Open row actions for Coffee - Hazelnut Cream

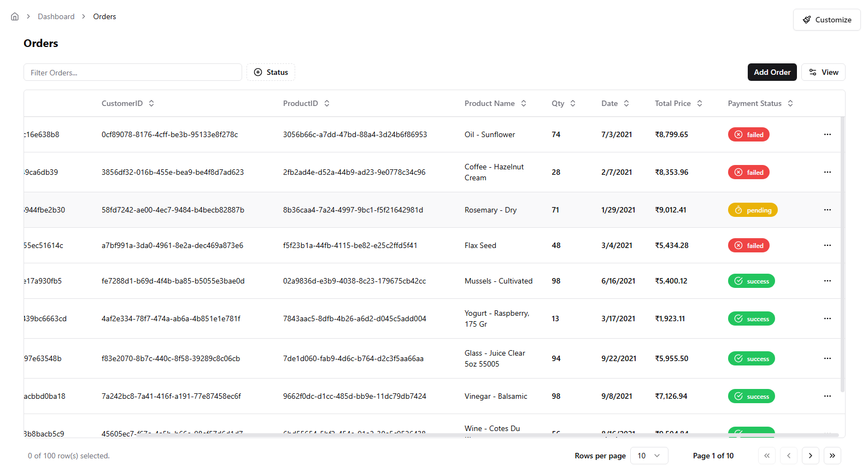point(828,172)
